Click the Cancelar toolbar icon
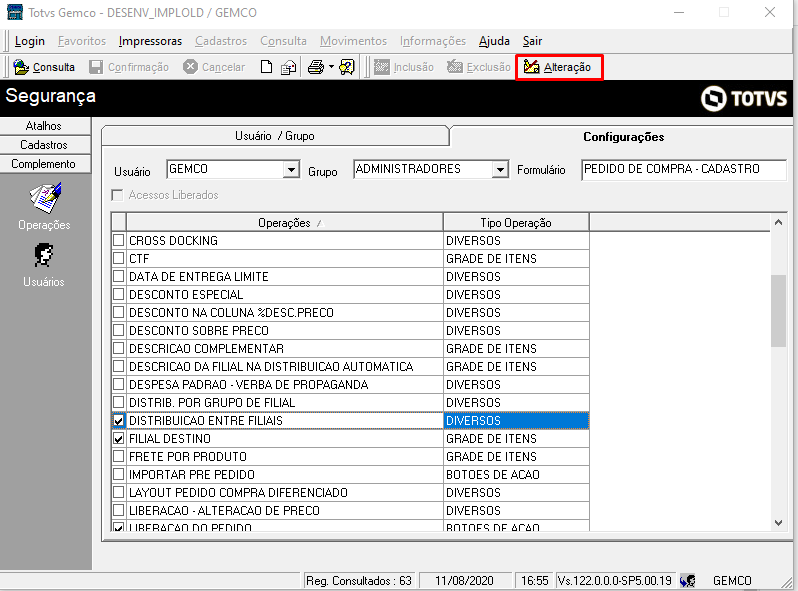The height and width of the screenshot is (591, 798). tap(190, 67)
